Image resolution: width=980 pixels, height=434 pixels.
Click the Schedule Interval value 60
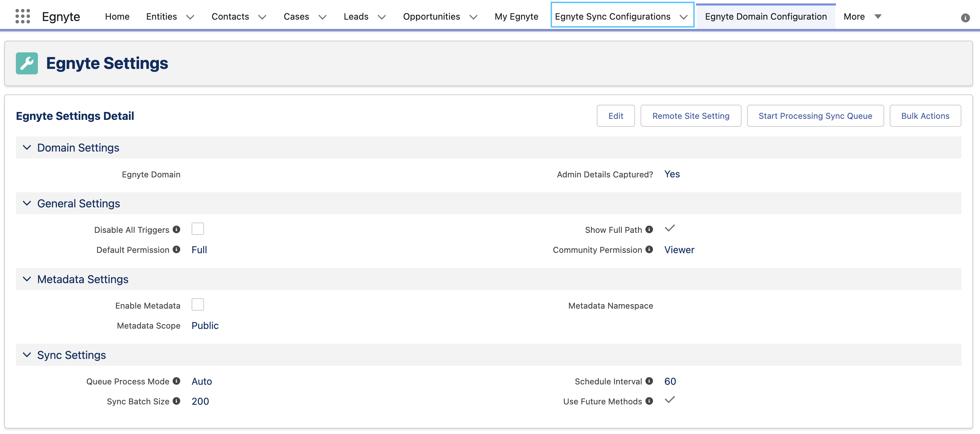pyautogui.click(x=670, y=381)
